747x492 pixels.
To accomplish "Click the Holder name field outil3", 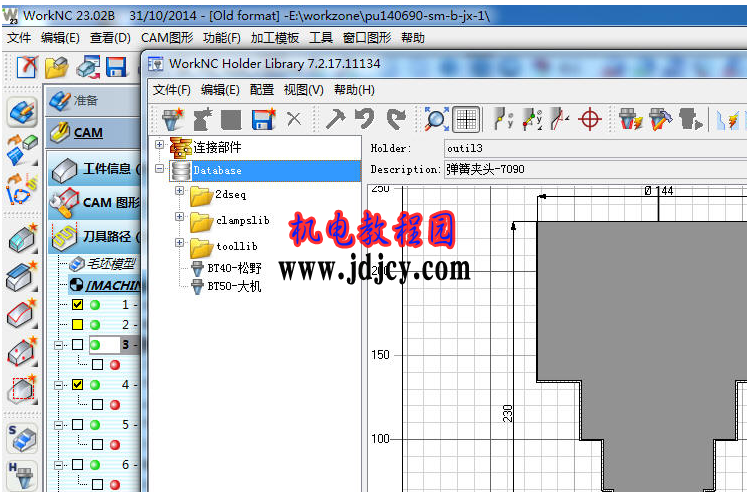I will click(x=596, y=149).
